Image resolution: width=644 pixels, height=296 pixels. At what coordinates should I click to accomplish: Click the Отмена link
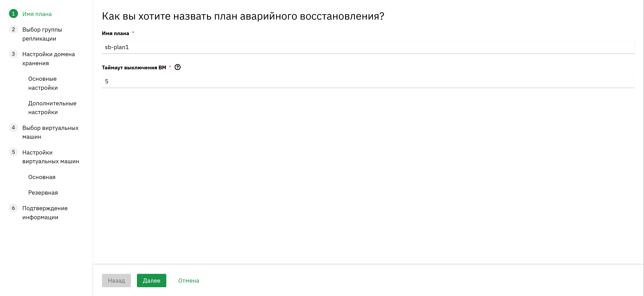(189, 280)
